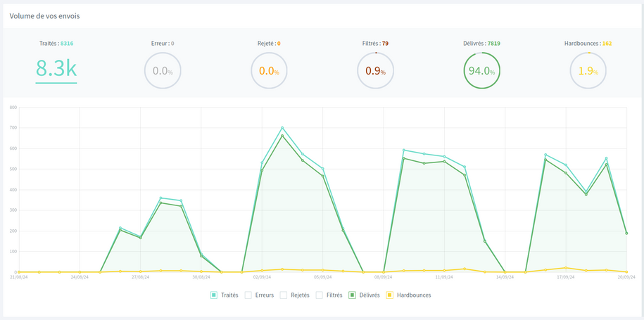
Task: Toggle the Traités legend checkbox
Action: tap(213, 295)
